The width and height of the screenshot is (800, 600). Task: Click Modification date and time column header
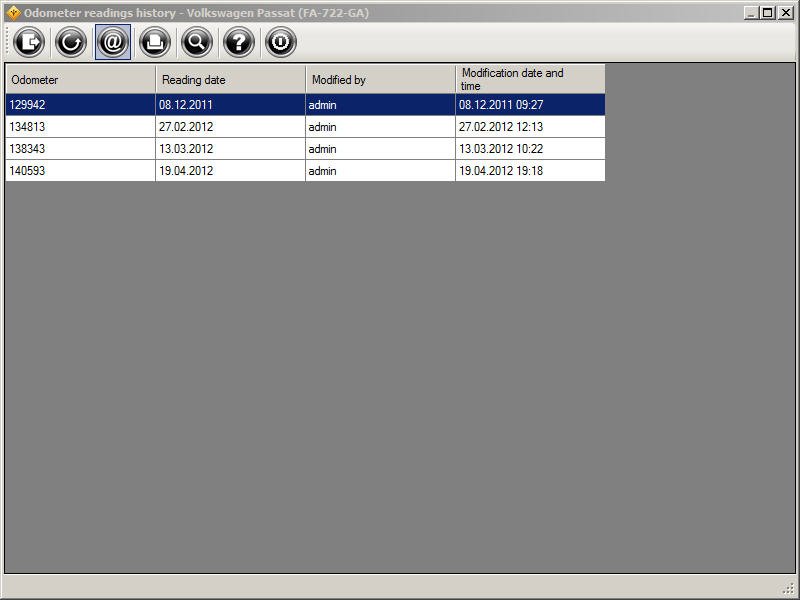tap(530, 80)
